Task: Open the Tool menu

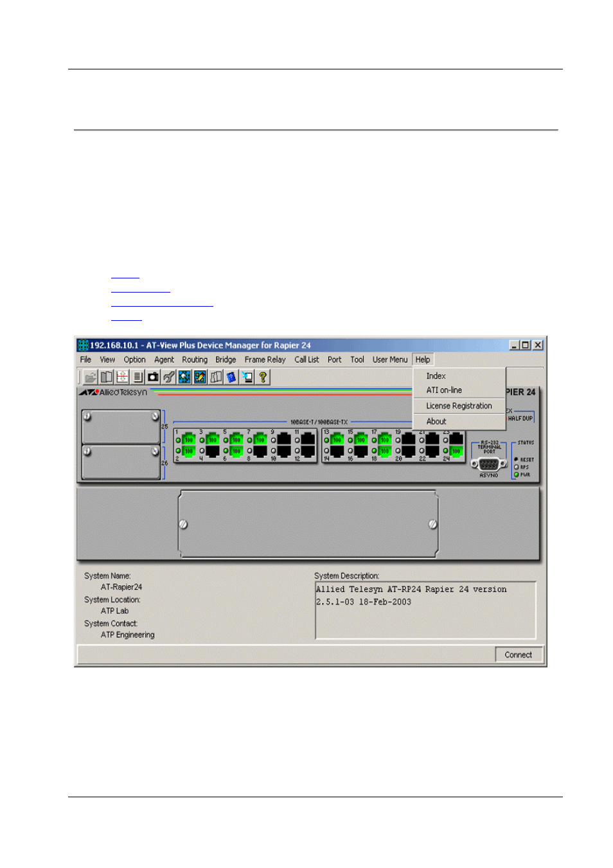Action: click(x=357, y=359)
